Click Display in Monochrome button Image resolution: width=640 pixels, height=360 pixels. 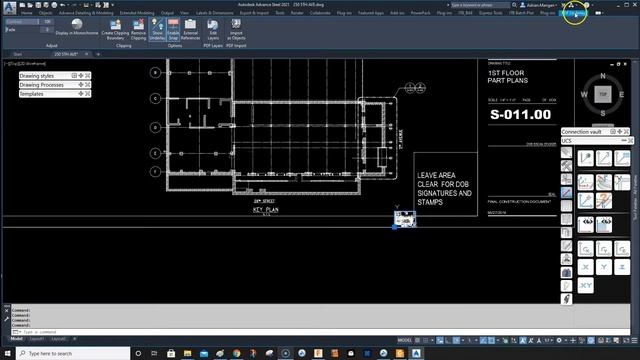pos(77,27)
